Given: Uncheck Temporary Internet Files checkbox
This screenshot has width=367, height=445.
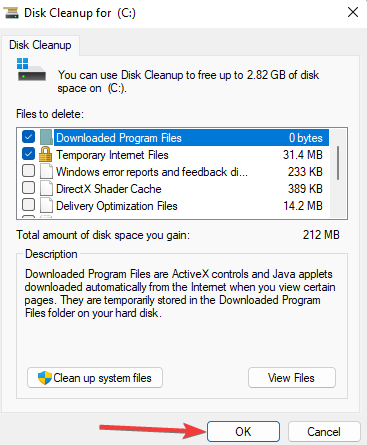Looking at the screenshot, I should (28, 154).
